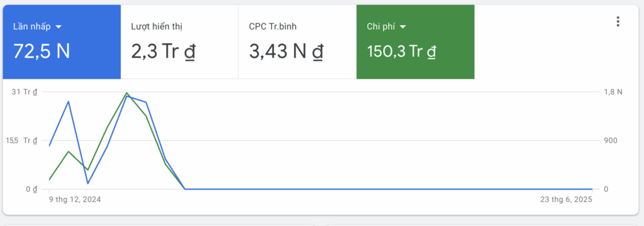Click the 31 Tr ₫ left axis label
Image resolution: width=644 pixels, height=226 pixels.
(x=25, y=92)
